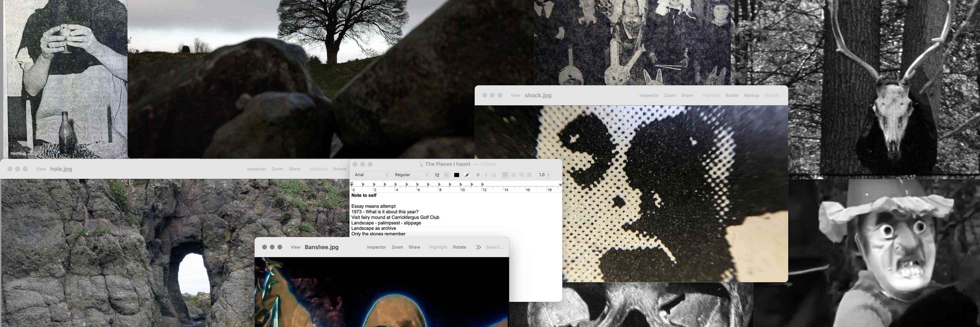Select the right margin marker on ruler
This screenshot has width=980, height=327.
[560, 185]
